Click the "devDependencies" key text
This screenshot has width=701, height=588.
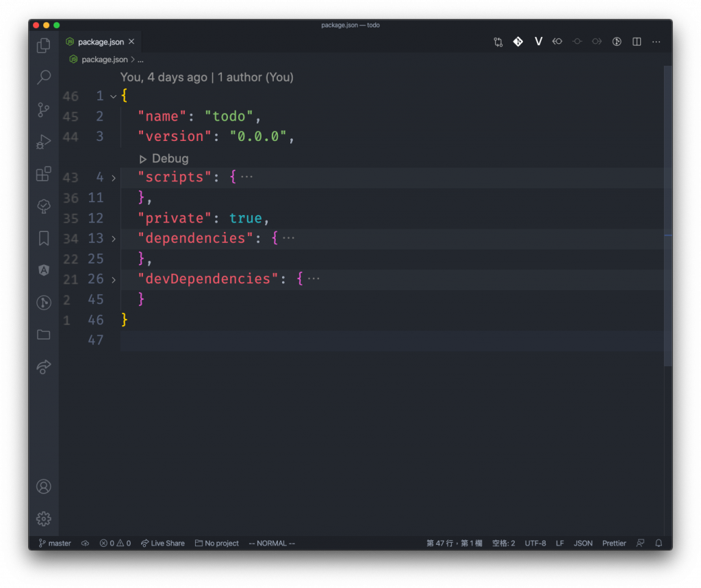[208, 279]
